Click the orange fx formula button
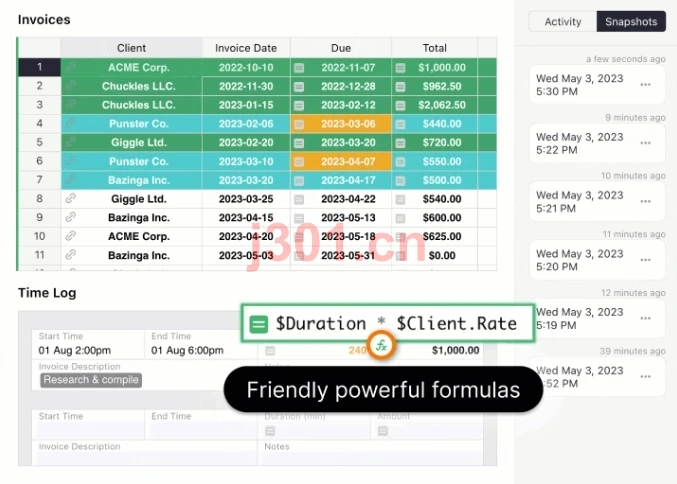 tap(381, 345)
